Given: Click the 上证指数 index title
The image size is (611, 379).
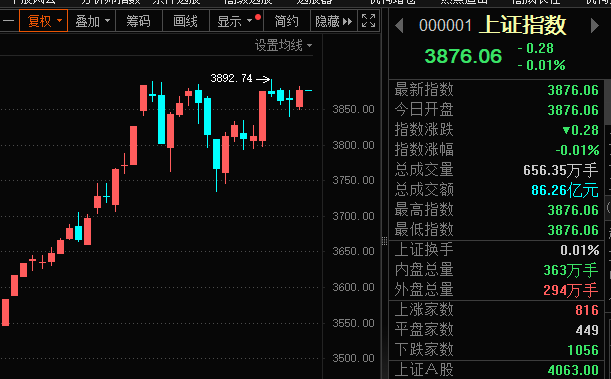Looking at the screenshot, I should (522, 25).
